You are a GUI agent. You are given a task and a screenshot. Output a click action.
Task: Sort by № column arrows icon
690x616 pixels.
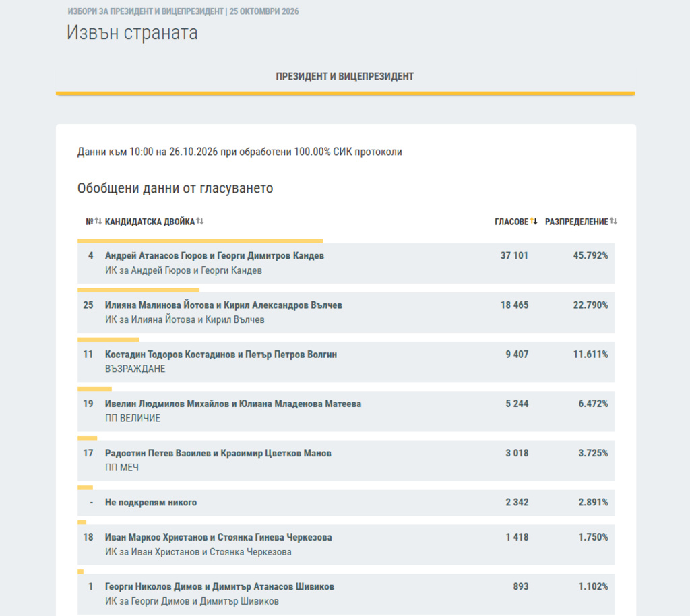coord(98,221)
